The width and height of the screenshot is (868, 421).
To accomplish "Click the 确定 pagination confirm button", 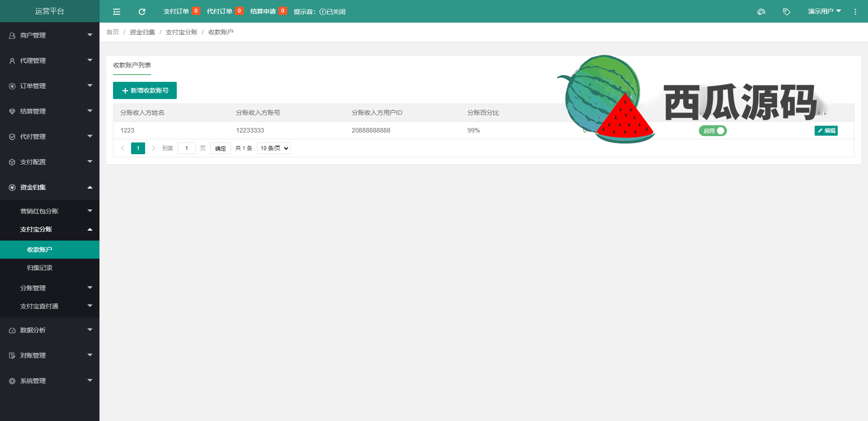I will click(x=221, y=148).
